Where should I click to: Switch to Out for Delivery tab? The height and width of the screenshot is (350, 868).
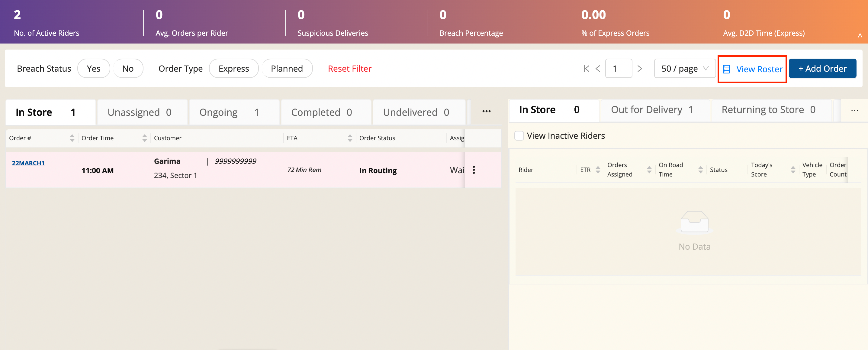coord(651,110)
